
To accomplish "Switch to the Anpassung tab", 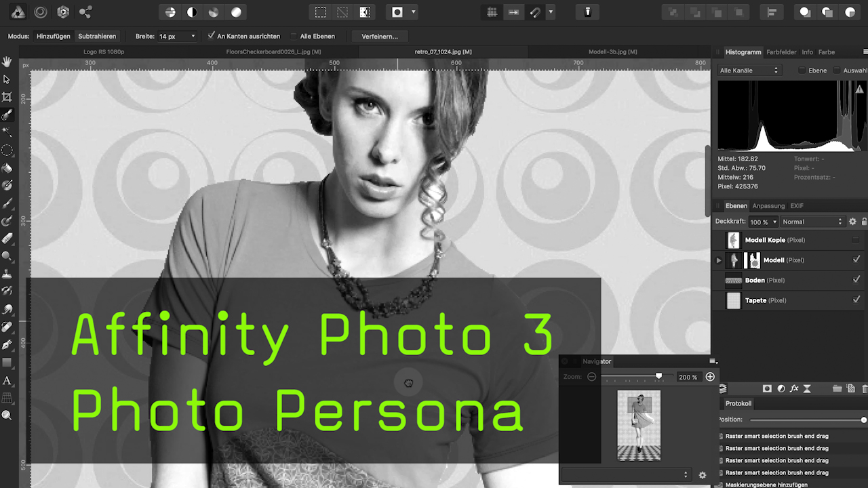I will click(768, 206).
